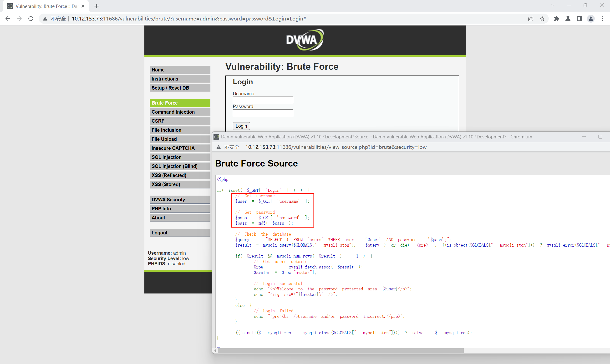Expand tab search chevron in title bar
610x364 pixels.
pos(552,5)
